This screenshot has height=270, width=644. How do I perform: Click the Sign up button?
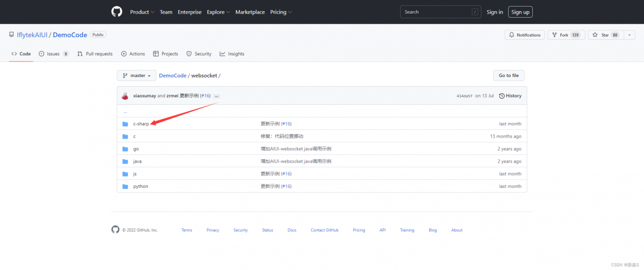point(520,12)
